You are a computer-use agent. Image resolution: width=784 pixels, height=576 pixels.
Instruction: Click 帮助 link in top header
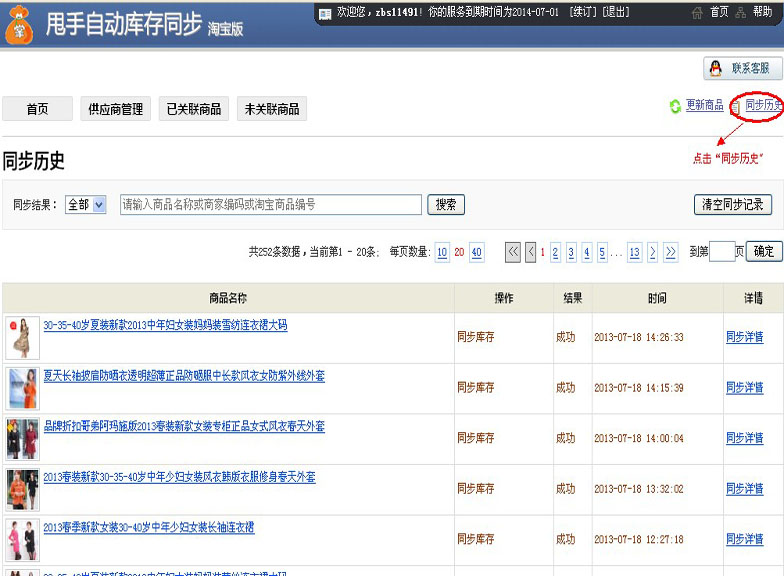[762, 12]
